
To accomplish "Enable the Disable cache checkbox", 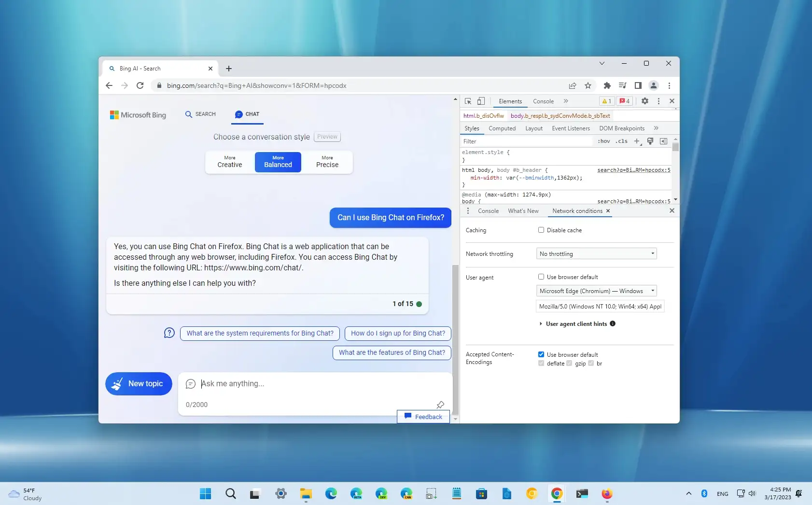I will point(541,230).
